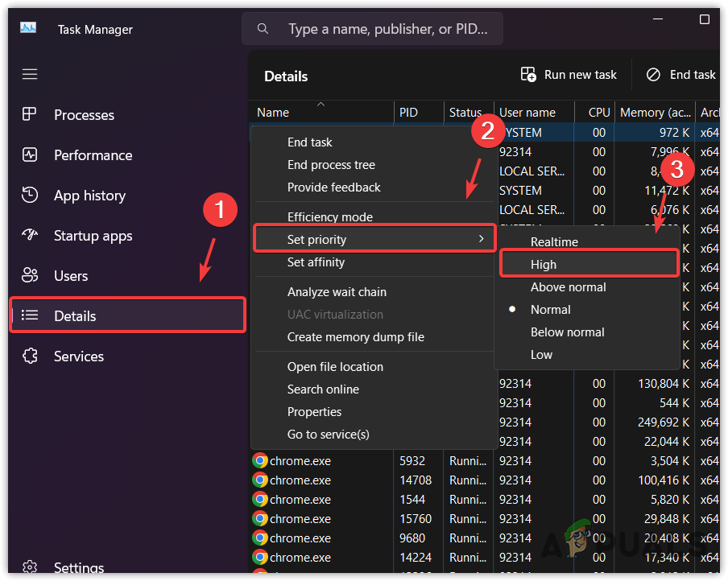Open the Performance page icon
Screen dimensions: 728x581
[x=30, y=155]
